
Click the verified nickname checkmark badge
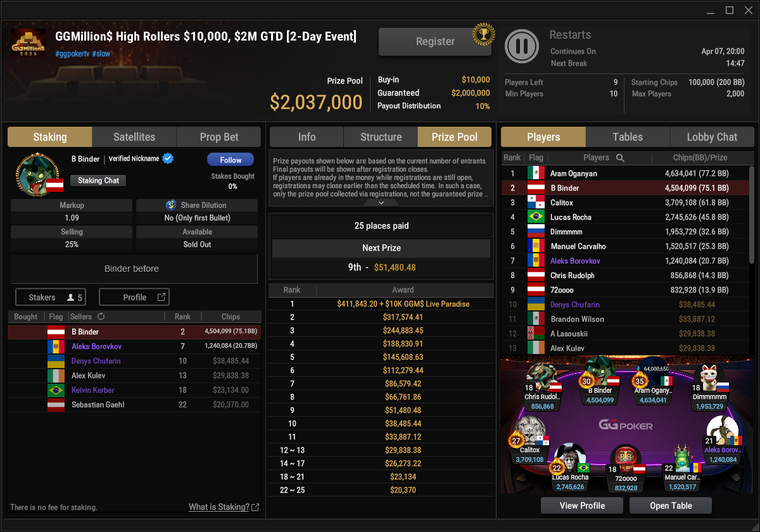[x=168, y=158]
